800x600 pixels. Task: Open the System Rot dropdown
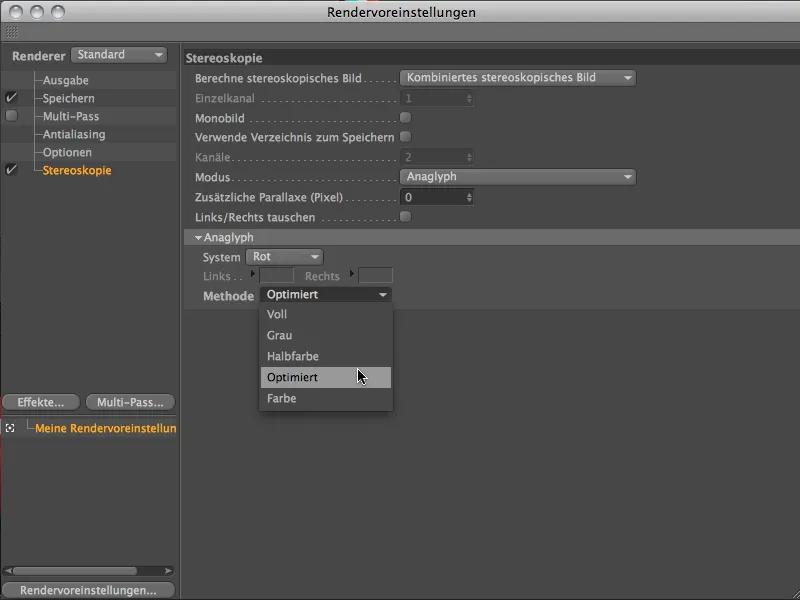pos(285,257)
